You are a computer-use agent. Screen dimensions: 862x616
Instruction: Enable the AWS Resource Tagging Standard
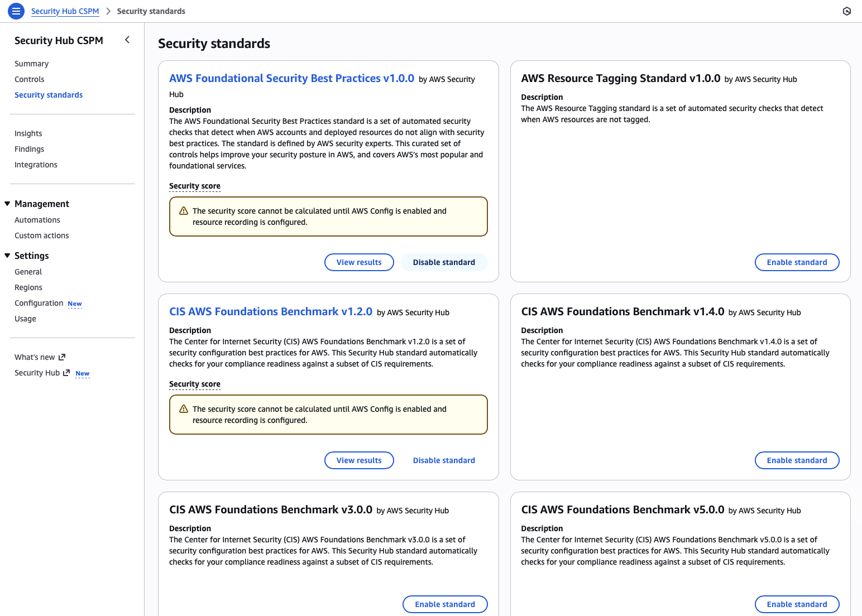coord(797,262)
